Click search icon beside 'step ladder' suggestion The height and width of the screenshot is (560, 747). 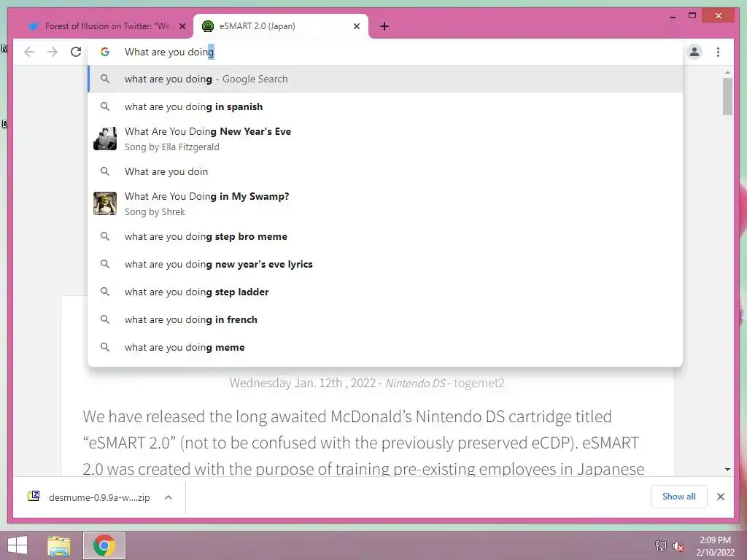point(105,292)
